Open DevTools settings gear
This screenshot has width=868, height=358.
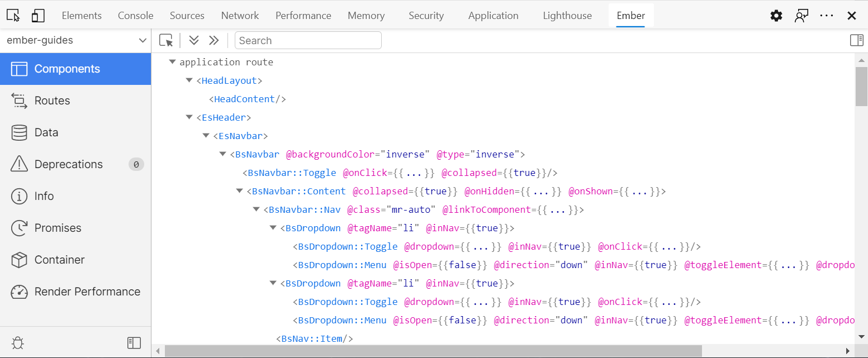pos(776,16)
